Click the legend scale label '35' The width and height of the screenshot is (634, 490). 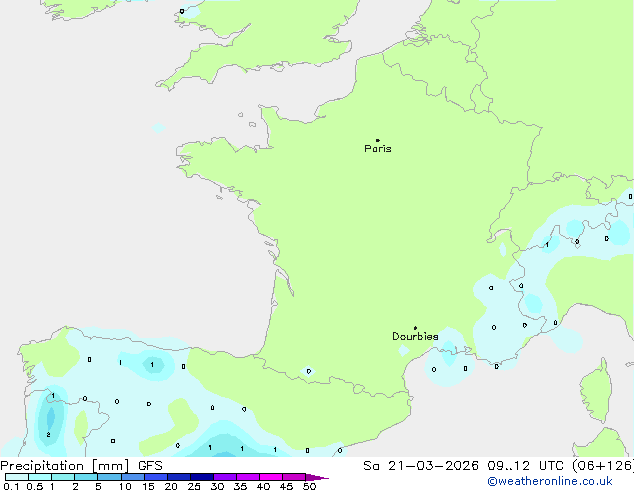(240, 486)
